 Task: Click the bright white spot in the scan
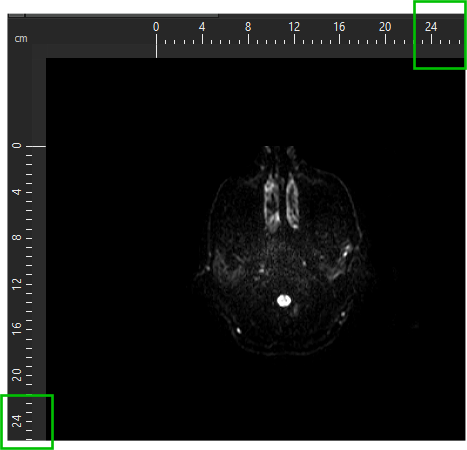(x=284, y=301)
